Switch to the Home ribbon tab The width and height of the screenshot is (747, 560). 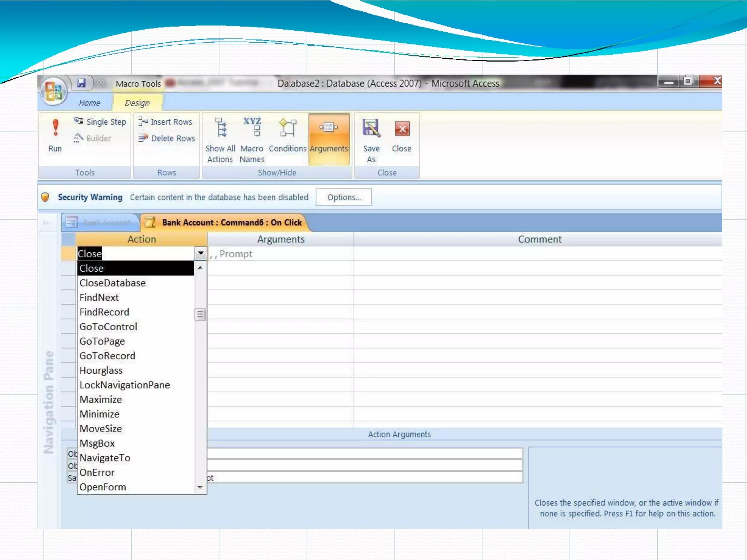point(89,103)
